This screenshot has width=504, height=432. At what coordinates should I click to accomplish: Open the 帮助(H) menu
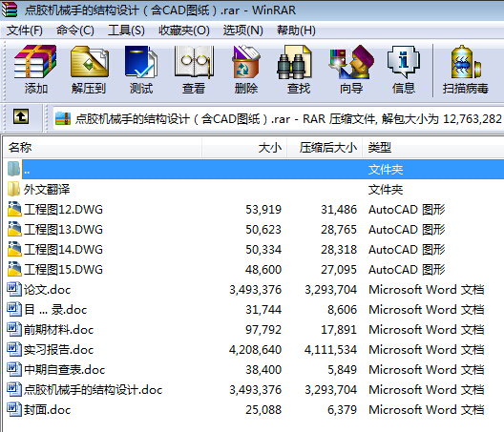pos(296,31)
